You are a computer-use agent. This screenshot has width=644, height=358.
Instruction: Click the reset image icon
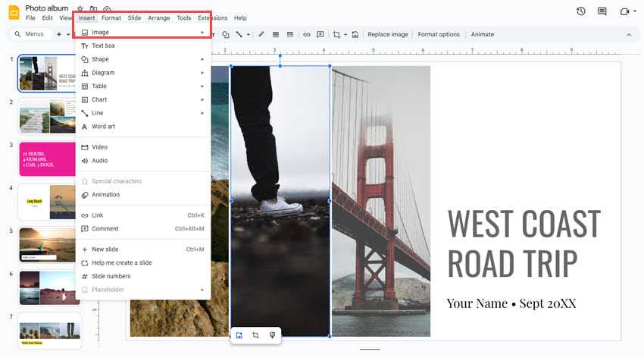[355, 35]
